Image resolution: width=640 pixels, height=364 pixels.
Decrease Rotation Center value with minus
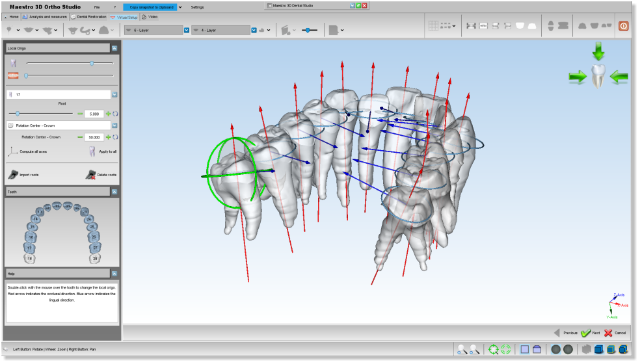click(80, 137)
